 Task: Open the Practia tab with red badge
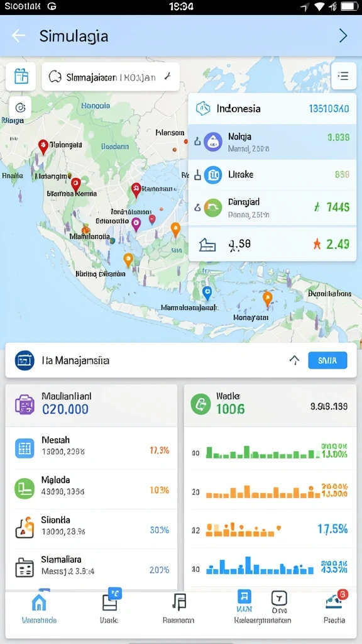tap(334, 608)
